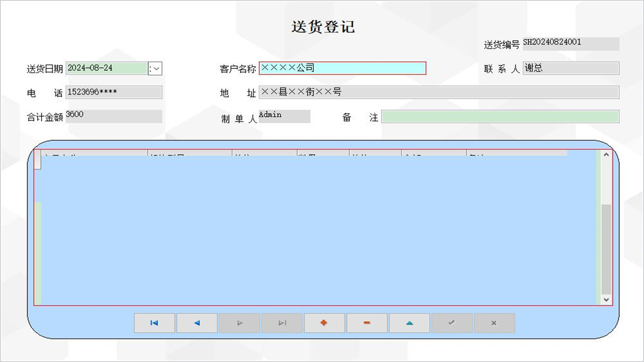Click the 送货编号 delivery number box
Image resolution: width=644 pixels, height=362 pixels.
click(x=571, y=44)
